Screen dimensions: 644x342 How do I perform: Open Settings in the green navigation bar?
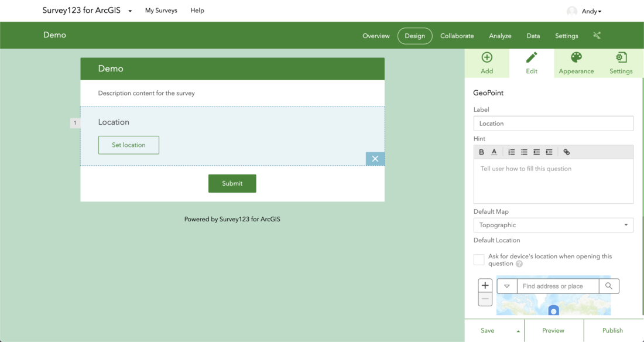point(566,36)
